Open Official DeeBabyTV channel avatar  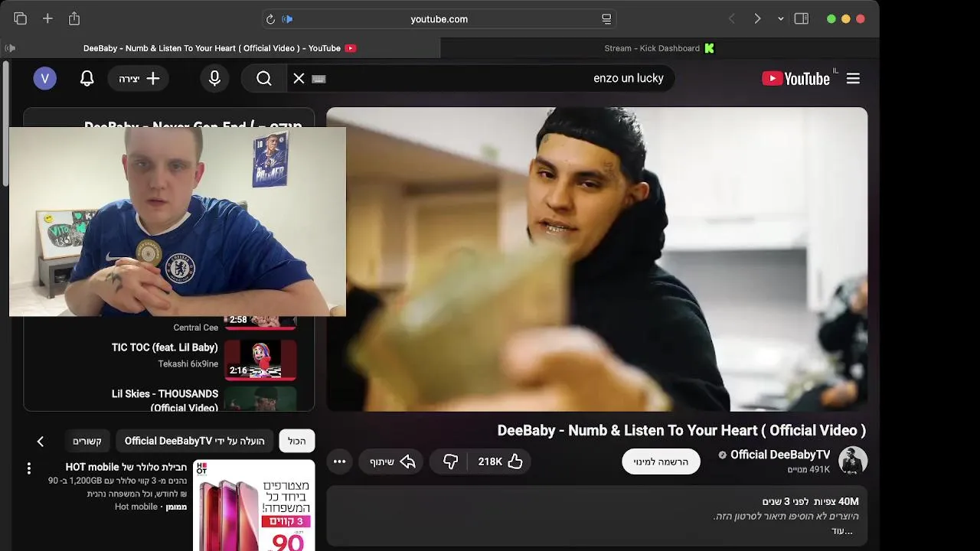[853, 461]
